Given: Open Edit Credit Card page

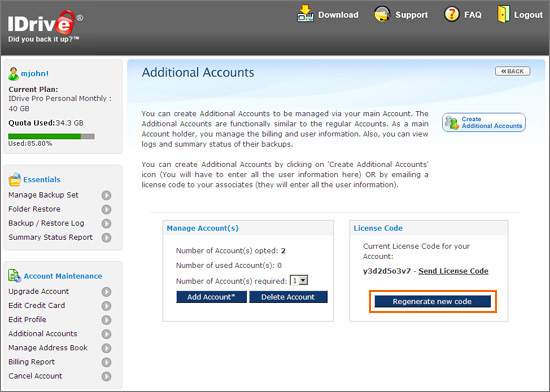Looking at the screenshot, I should click(37, 305).
